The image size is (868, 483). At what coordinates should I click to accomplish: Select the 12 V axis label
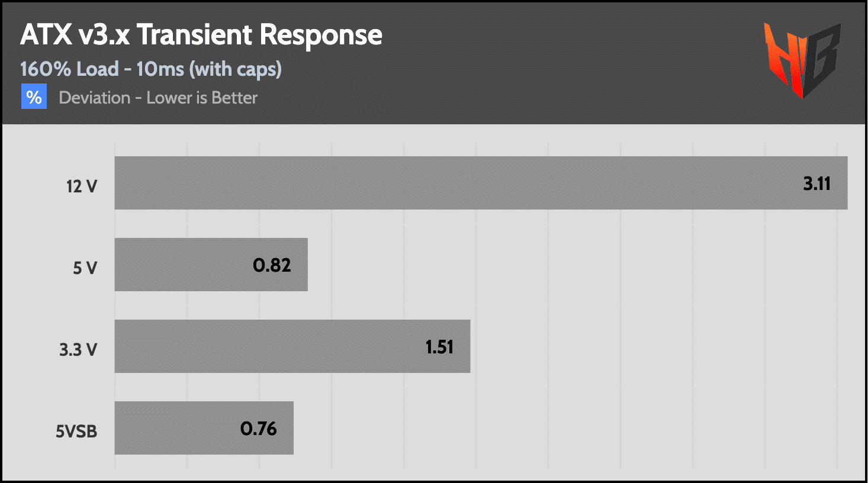(x=82, y=186)
